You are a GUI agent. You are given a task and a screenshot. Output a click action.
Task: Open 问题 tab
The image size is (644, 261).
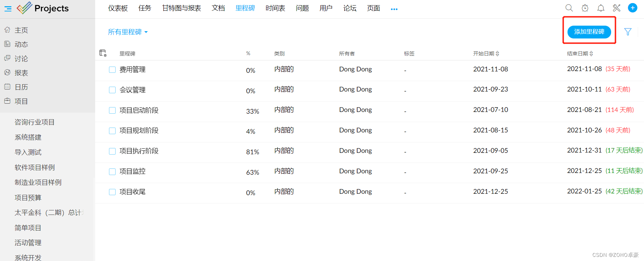point(302,8)
